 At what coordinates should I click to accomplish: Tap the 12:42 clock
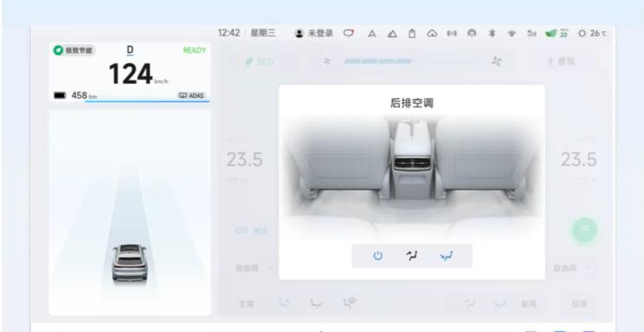(x=229, y=33)
